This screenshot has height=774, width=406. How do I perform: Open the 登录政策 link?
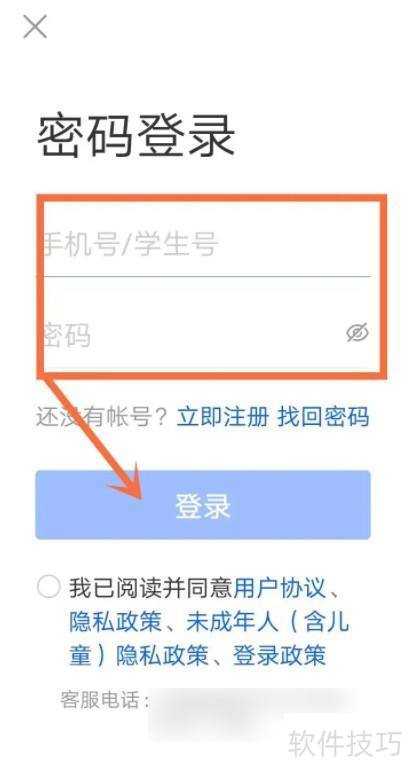tap(280, 656)
